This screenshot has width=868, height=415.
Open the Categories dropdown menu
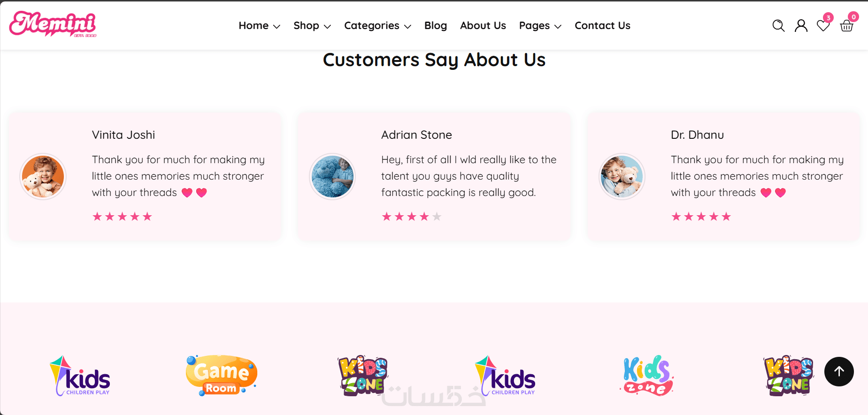[x=377, y=26]
